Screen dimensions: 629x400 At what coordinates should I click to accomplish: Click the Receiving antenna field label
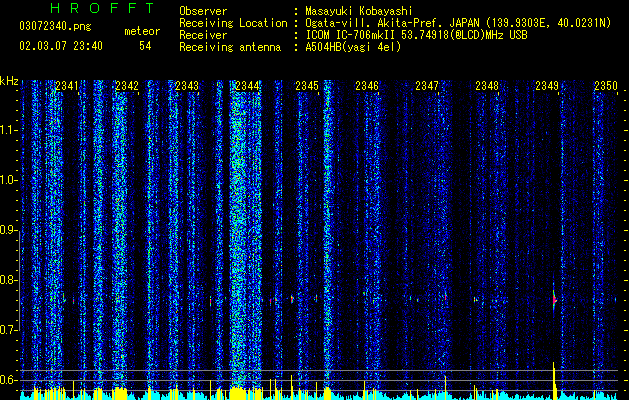click(230, 47)
